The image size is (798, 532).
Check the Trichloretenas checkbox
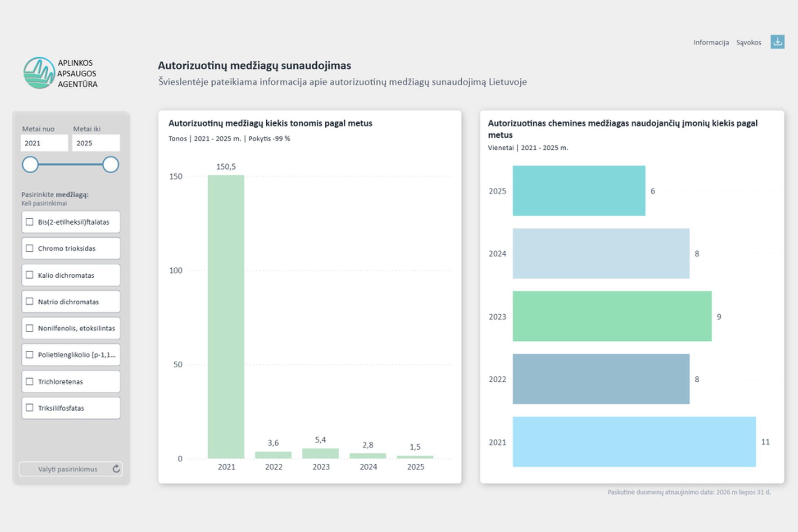[30, 381]
